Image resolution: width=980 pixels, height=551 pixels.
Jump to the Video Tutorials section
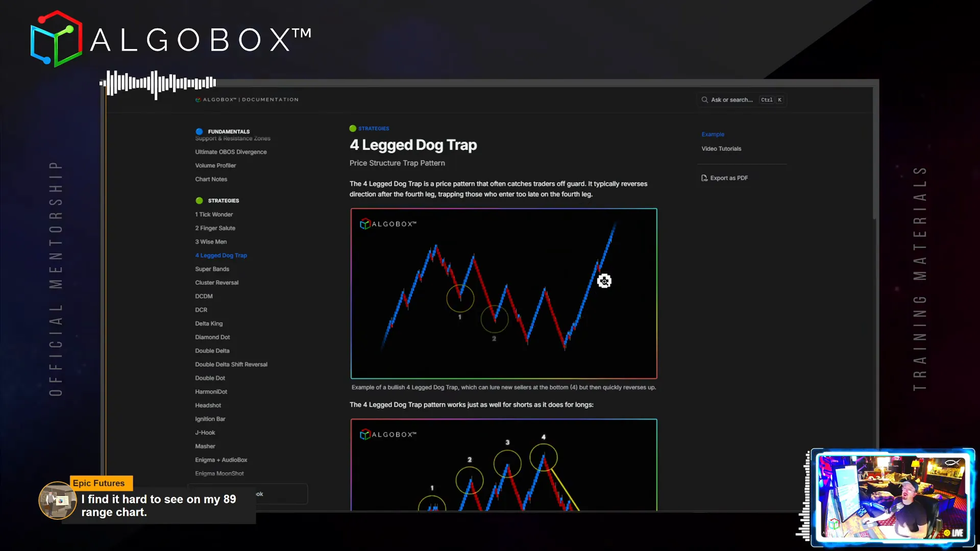click(x=721, y=148)
